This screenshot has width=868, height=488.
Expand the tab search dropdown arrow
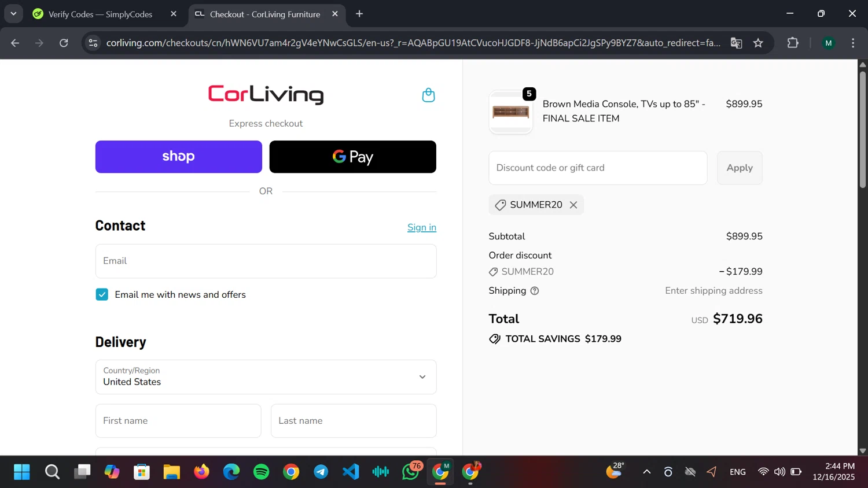(13, 14)
